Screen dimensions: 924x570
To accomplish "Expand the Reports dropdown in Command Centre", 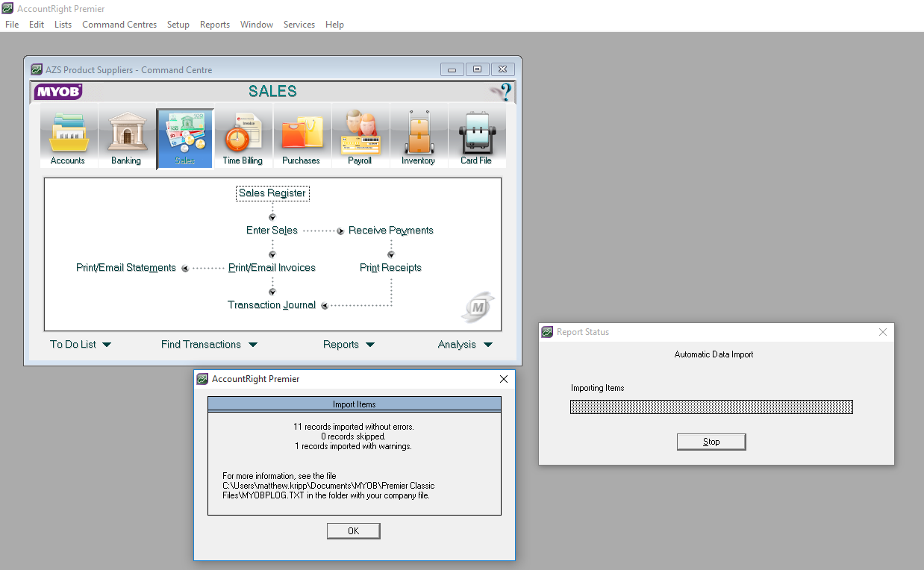I will (x=349, y=344).
